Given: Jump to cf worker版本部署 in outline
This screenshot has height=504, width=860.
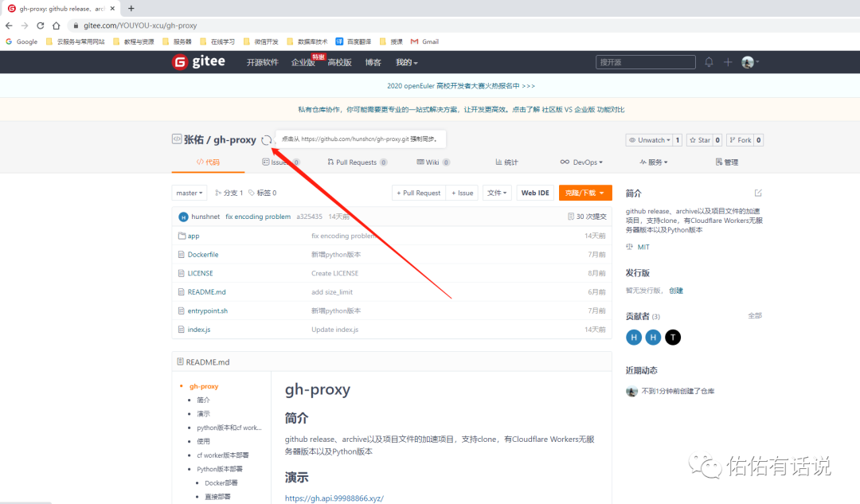Looking at the screenshot, I should click(x=223, y=455).
